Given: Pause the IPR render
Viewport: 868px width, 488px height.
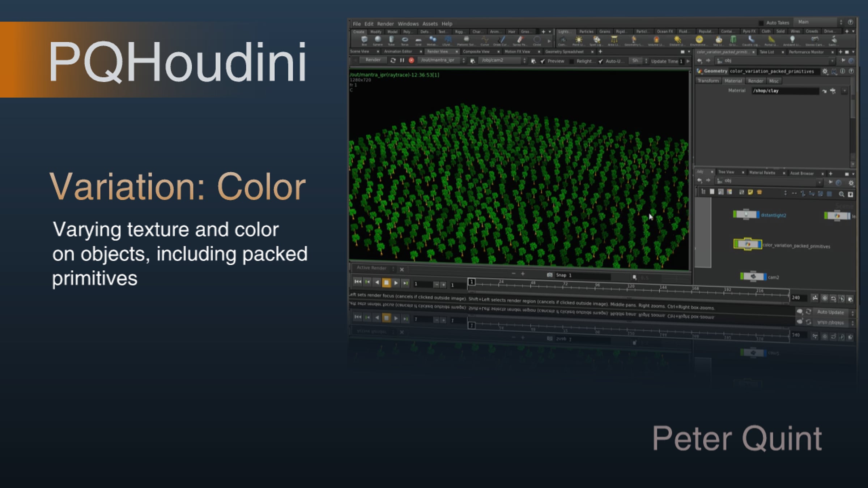Looking at the screenshot, I should coord(402,60).
